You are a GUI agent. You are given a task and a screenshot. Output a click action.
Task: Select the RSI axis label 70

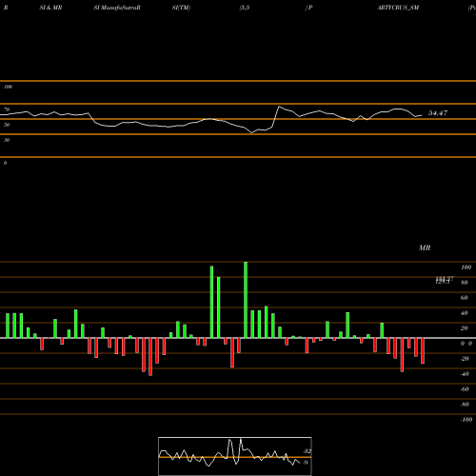pyautogui.click(x=7, y=109)
